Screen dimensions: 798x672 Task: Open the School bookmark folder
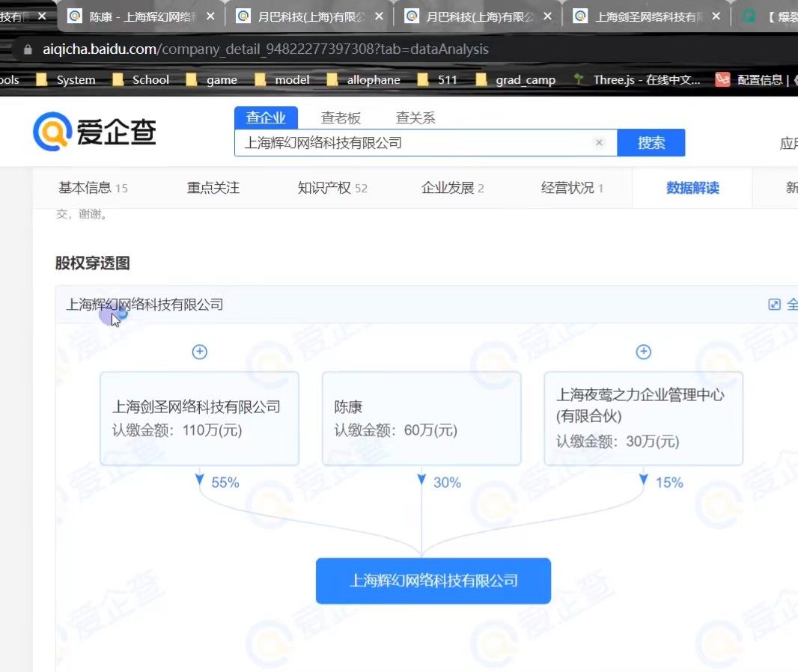coord(141,80)
